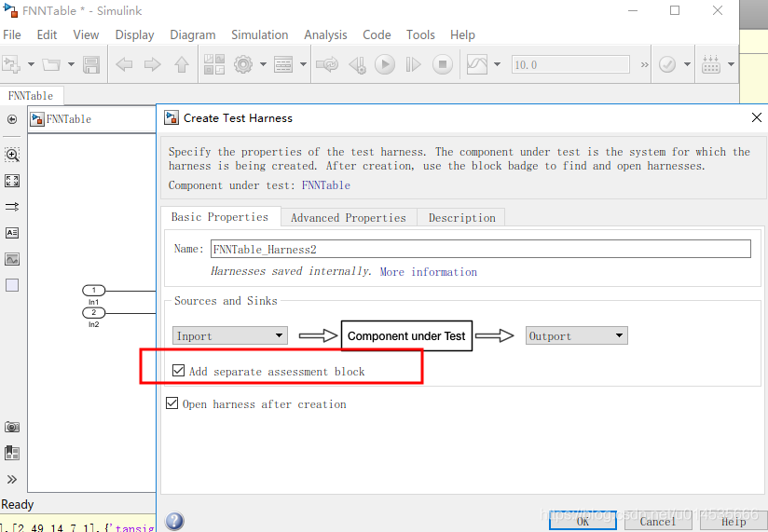The image size is (768, 532).
Task: Click Hide/Show Model Browser arrow icon
Action: tap(12, 119)
